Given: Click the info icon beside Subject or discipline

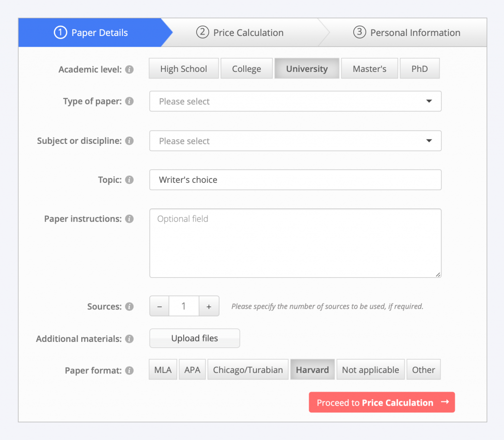Looking at the screenshot, I should [129, 141].
